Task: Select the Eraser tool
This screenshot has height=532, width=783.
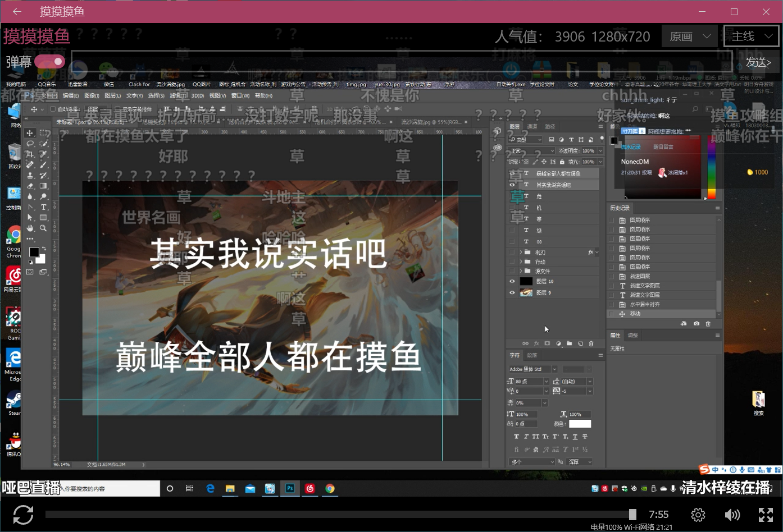Action: click(30, 186)
